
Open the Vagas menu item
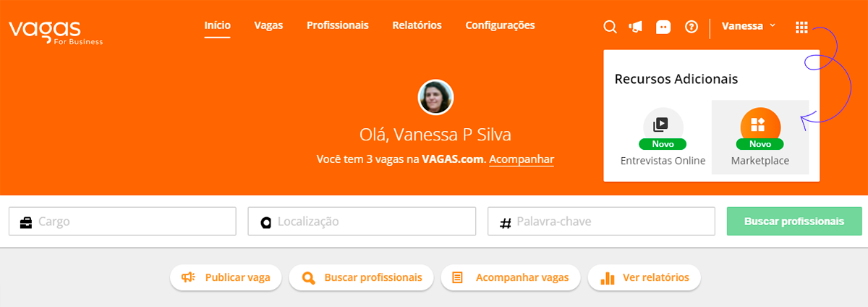[x=268, y=25]
